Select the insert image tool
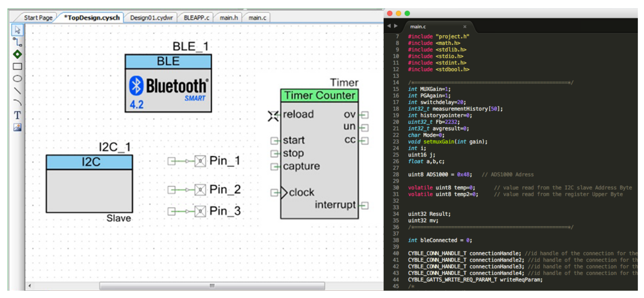The width and height of the screenshot is (644, 298). [17, 127]
